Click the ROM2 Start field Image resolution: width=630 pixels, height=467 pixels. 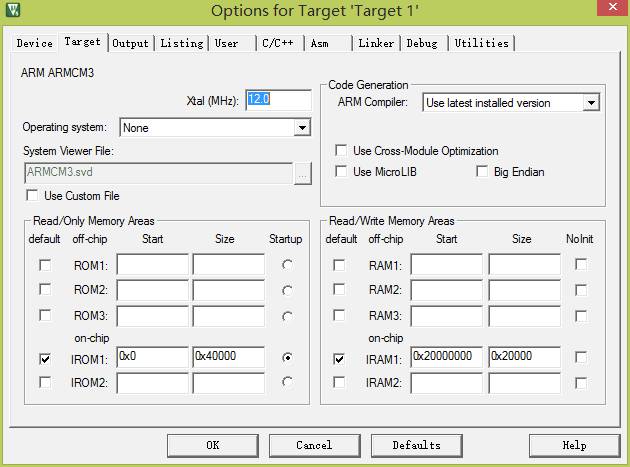[x=152, y=290]
